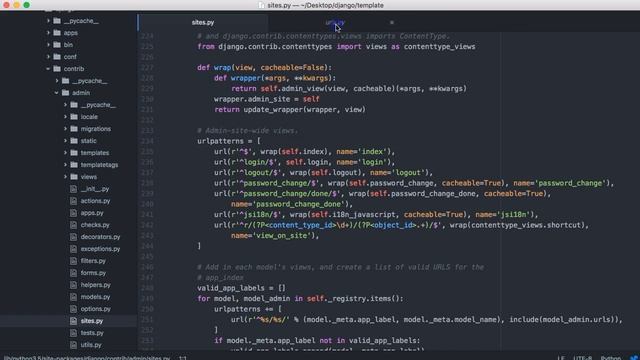The width and height of the screenshot is (640, 360).
Task: Open tests.py from the file tree
Action: tap(92, 333)
